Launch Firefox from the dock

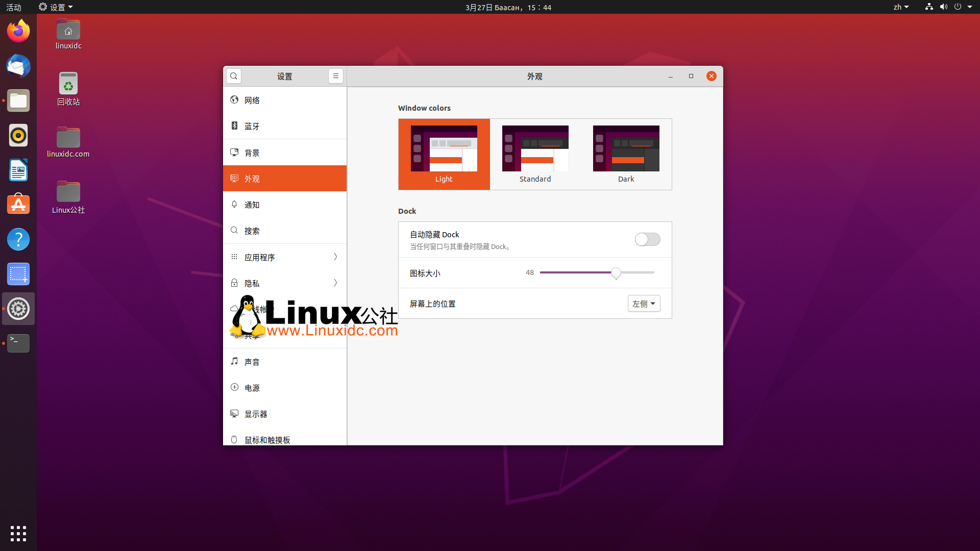point(18,31)
